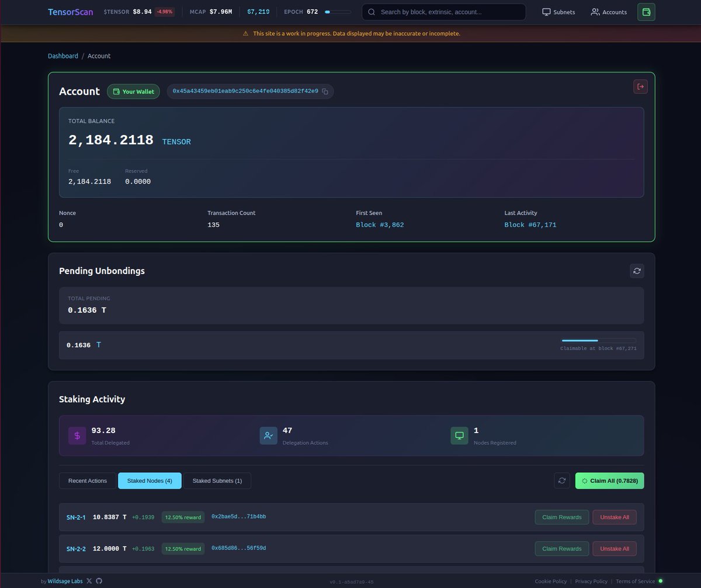701x588 pixels.
Task: Click the MCAP $7.96M value
Action: [x=221, y=12]
